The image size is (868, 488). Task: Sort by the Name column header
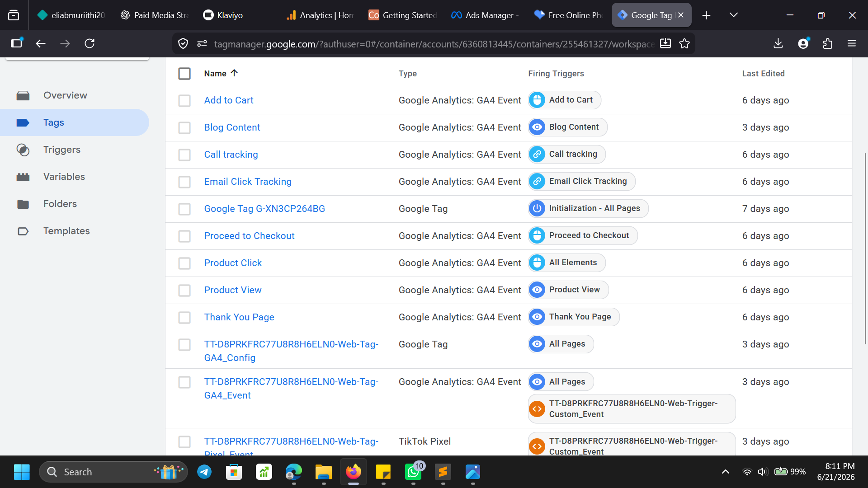(x=221, y=73)
